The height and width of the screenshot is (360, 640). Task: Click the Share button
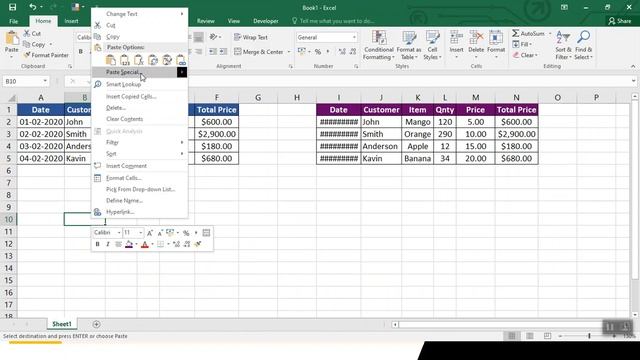pyautogui.click(x=620, y=21)
